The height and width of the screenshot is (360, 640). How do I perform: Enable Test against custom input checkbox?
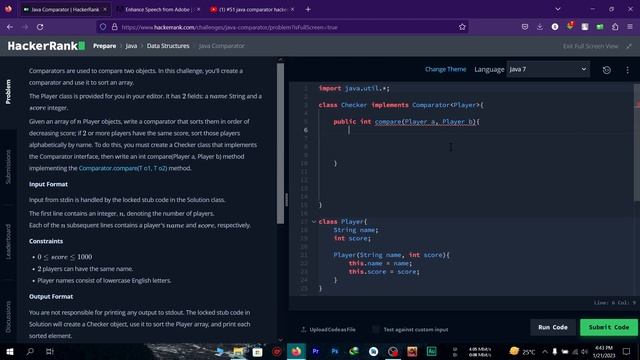point(376,329)
